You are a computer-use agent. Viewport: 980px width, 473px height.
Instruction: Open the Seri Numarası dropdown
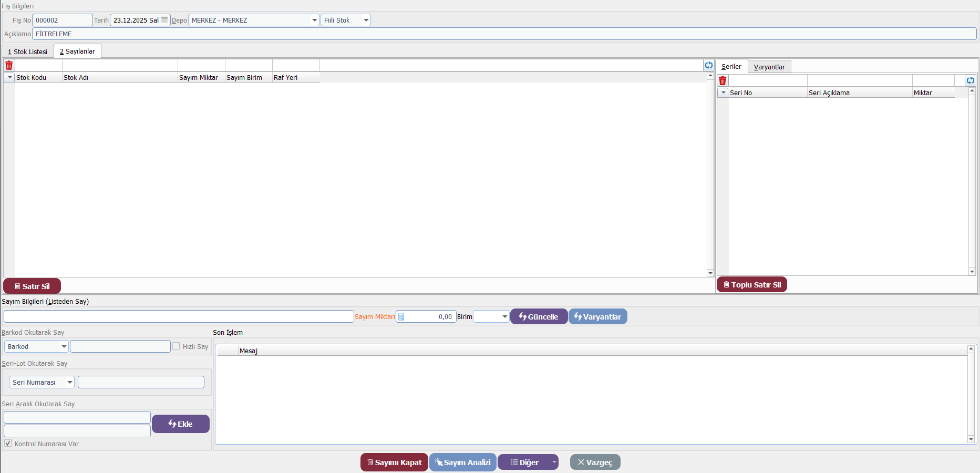[x=69, y=383]
